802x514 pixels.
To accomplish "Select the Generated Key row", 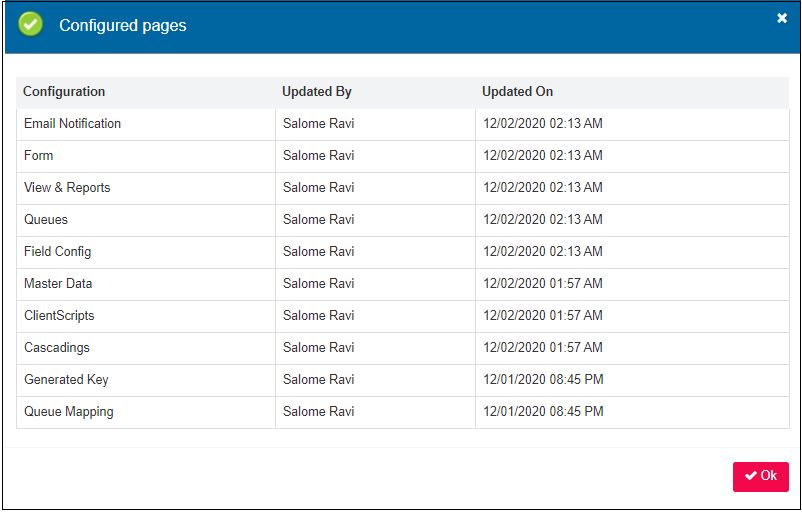I will [66, 380].
